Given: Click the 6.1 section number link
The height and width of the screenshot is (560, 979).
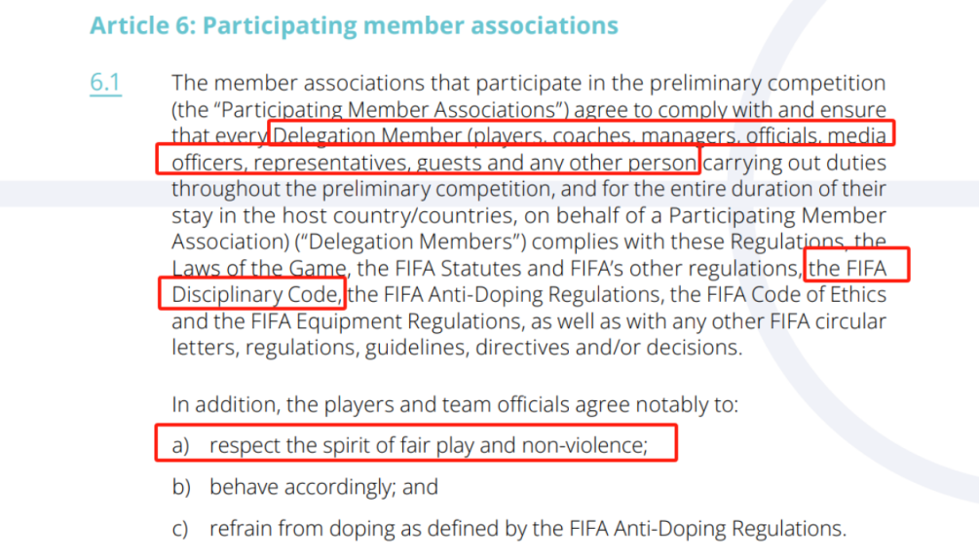Looking at the screenshot, I should (x=105, y=84).
